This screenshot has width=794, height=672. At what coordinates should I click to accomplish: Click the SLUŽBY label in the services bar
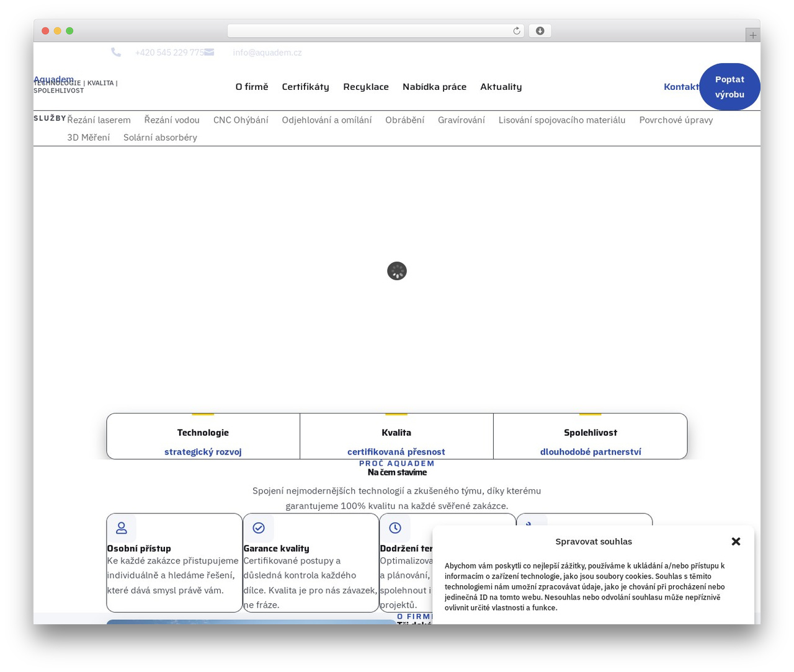(x=50, y=118)
